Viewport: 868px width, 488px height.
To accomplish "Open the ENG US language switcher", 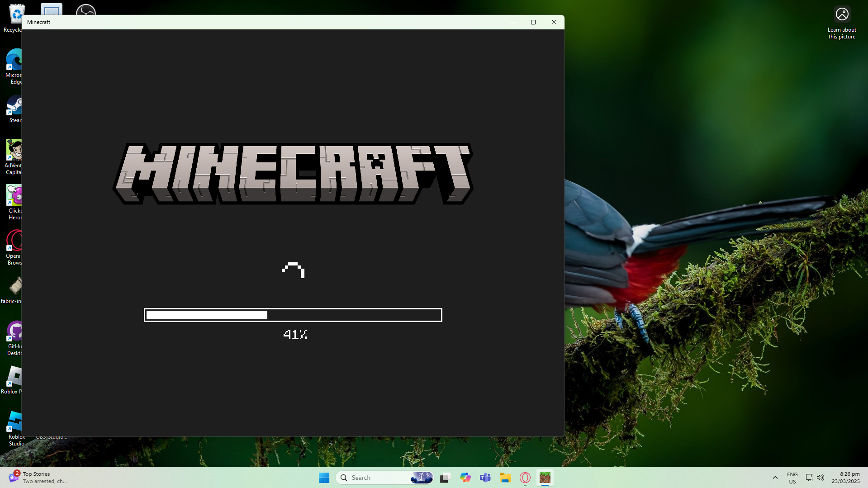I will [x=792, y=478].
